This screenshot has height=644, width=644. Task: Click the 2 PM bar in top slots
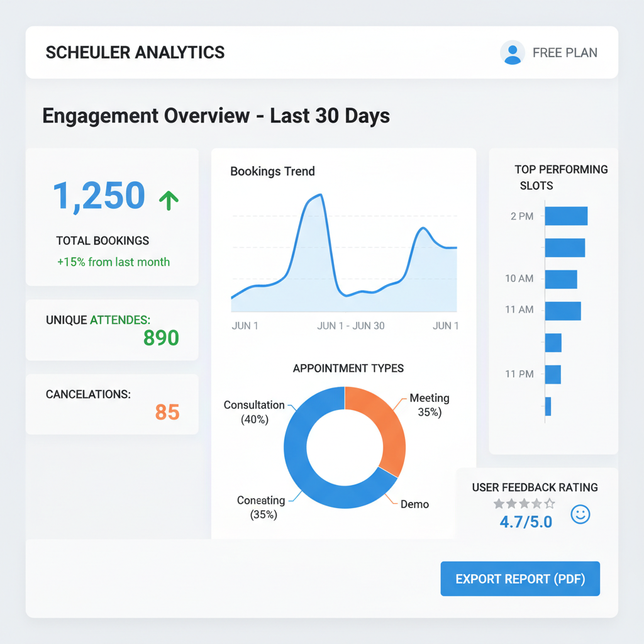coord(567,216)
